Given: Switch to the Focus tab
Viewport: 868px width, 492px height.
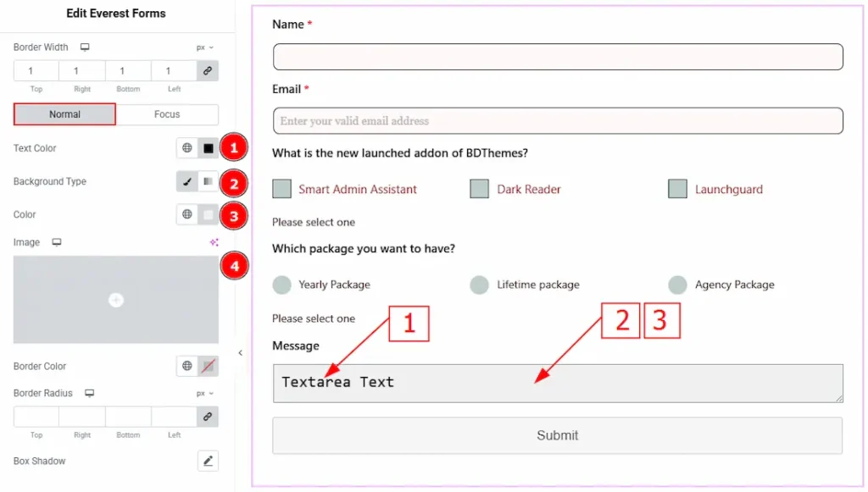Looking at the screenshot, I should (x=167, y=114).
